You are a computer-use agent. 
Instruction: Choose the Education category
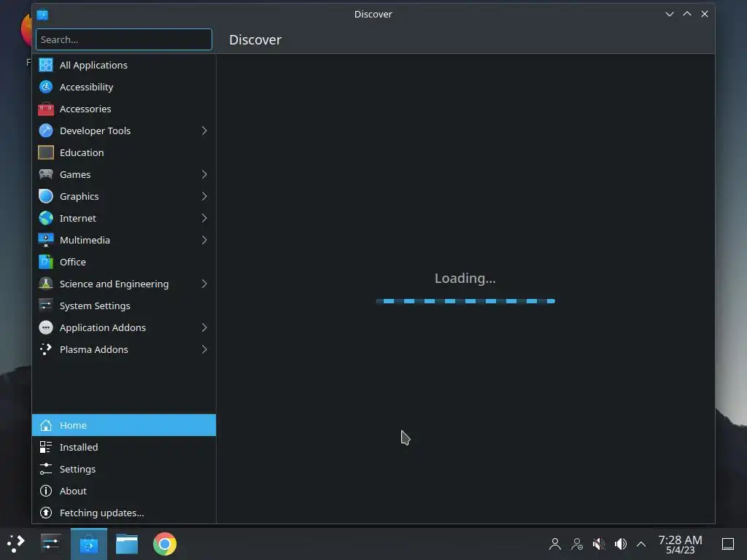(124, 152)
